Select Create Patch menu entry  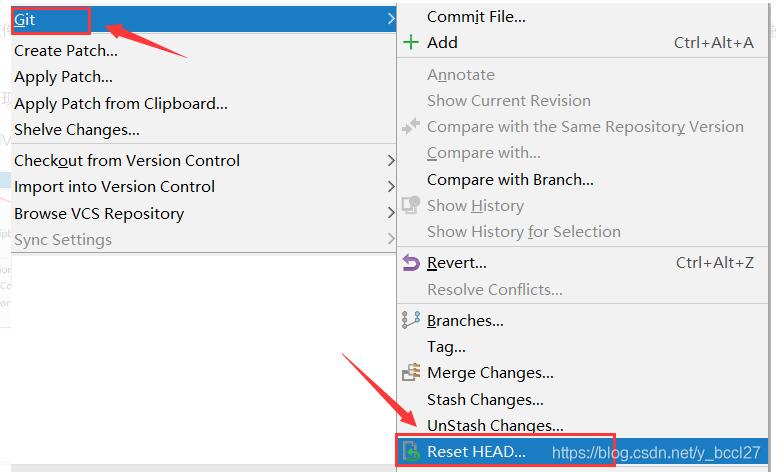66,50
